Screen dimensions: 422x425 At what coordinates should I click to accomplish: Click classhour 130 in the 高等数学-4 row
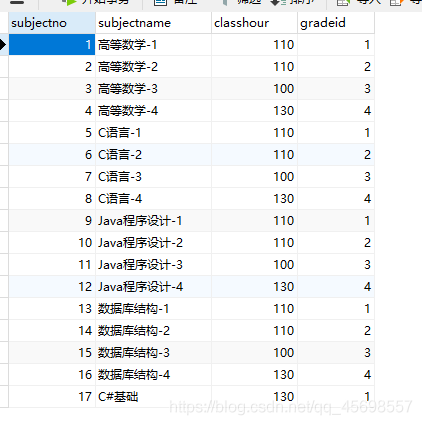[254, 111]
